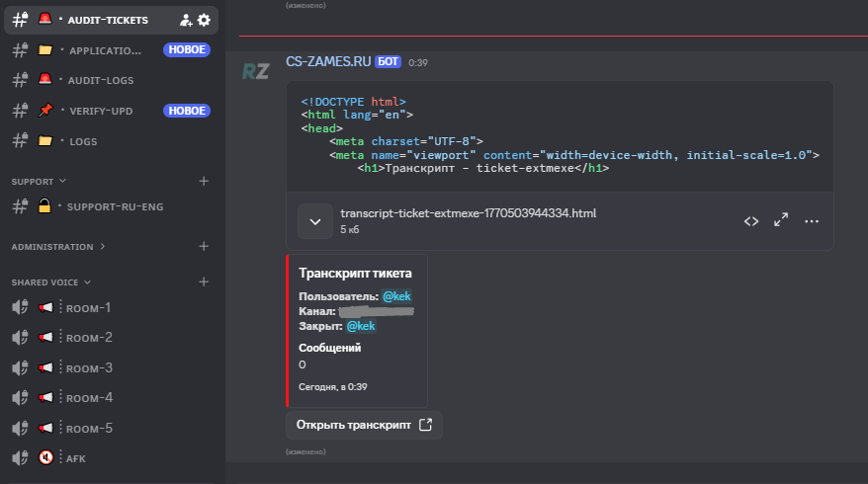
Task: Switch to the AUDIT-LOGS channel
Action: 99,80
